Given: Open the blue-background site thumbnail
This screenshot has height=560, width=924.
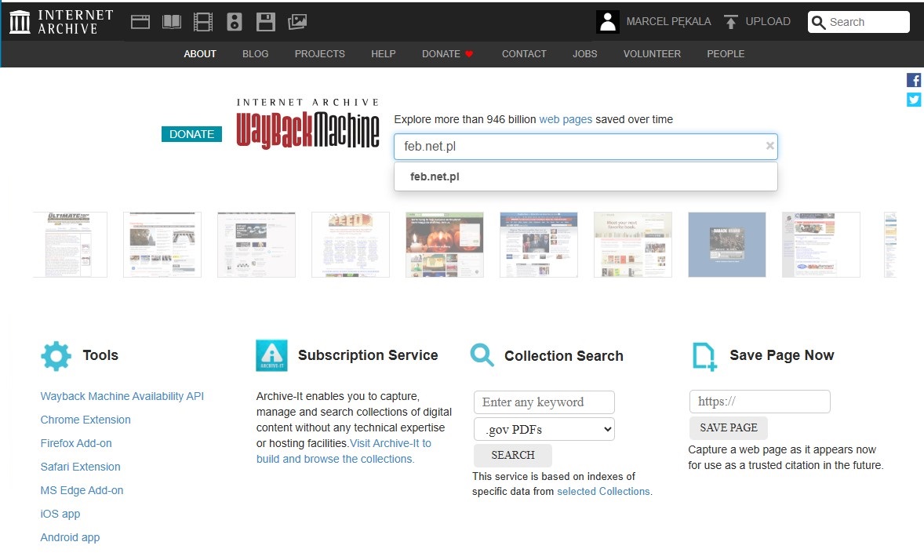Looking at the screenshot, I should 726,245.
